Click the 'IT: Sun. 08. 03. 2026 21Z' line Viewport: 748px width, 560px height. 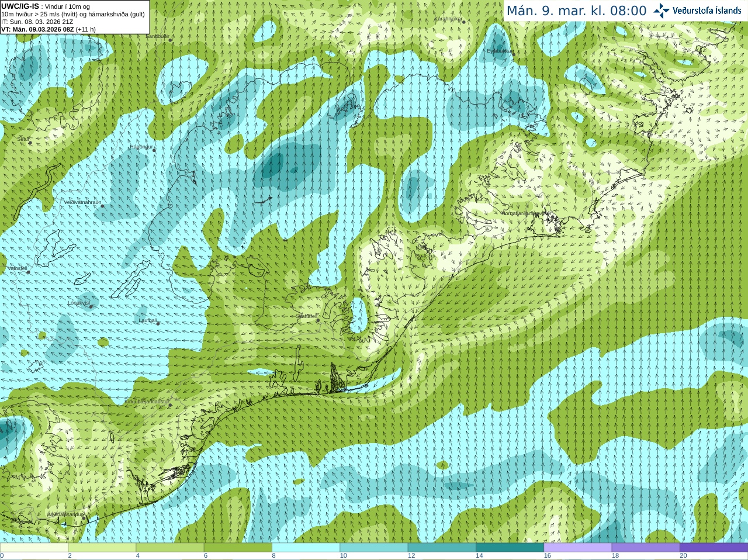pyautogui.click(x=37, y=22)
